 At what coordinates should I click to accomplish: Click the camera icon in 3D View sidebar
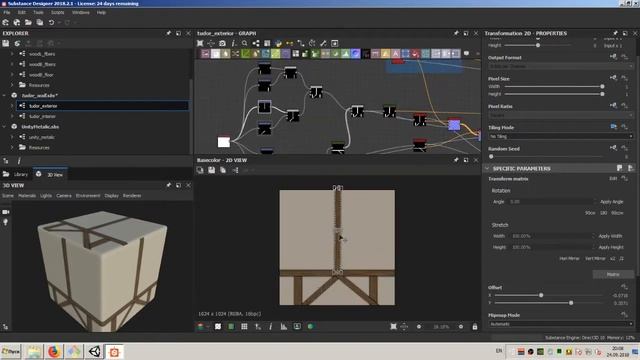(x=6, y=212)
